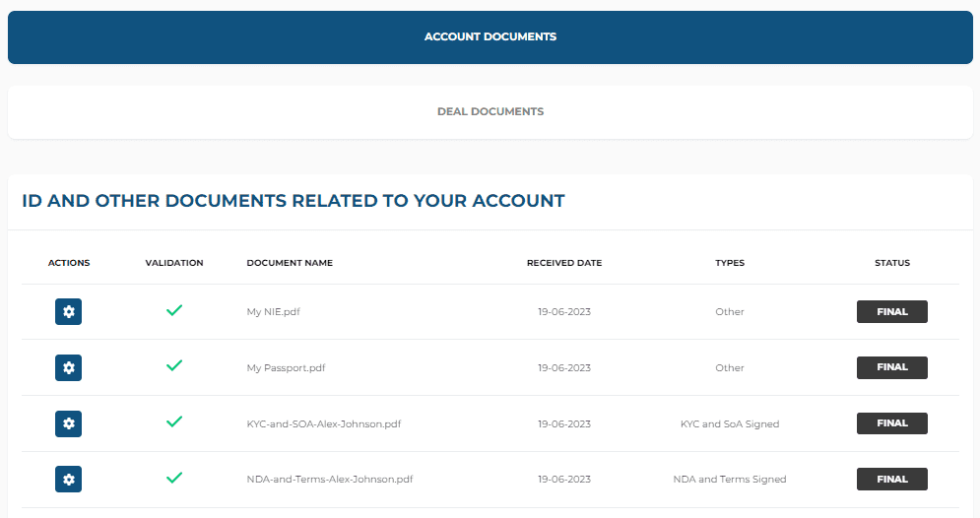Click gear icon for KYC-and-SOA-Alex-Johnson.pdf

pyautogui.click(x=68, y=423)
